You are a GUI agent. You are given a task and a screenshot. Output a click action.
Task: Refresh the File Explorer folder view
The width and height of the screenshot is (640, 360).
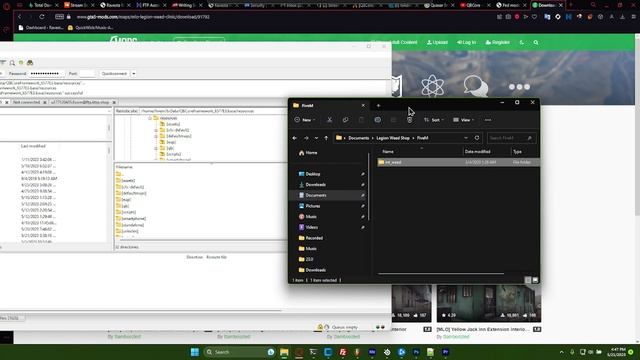click(477, 138)
